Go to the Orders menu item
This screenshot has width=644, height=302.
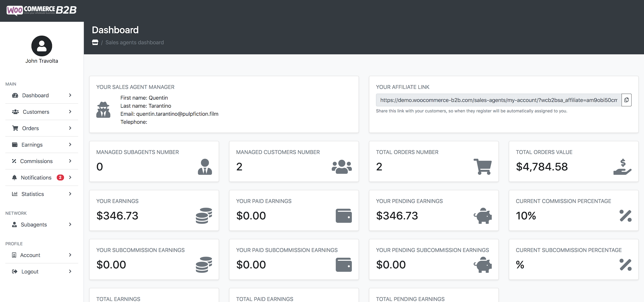point(42,128)
